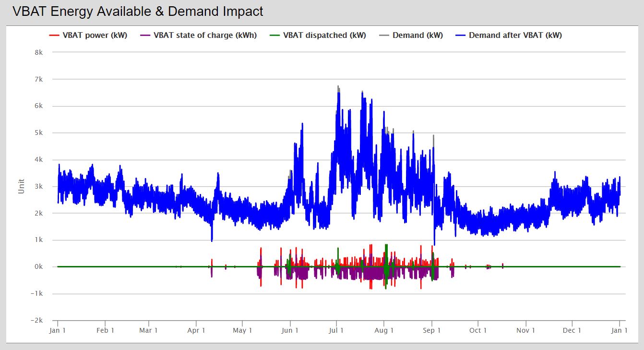Click the y-axis title 'Unit'

(21, 186)
